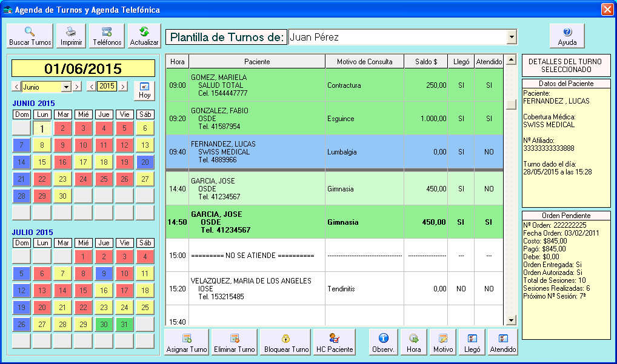
Task: Jump to today with the Hoy button
Action: (144, 91)
